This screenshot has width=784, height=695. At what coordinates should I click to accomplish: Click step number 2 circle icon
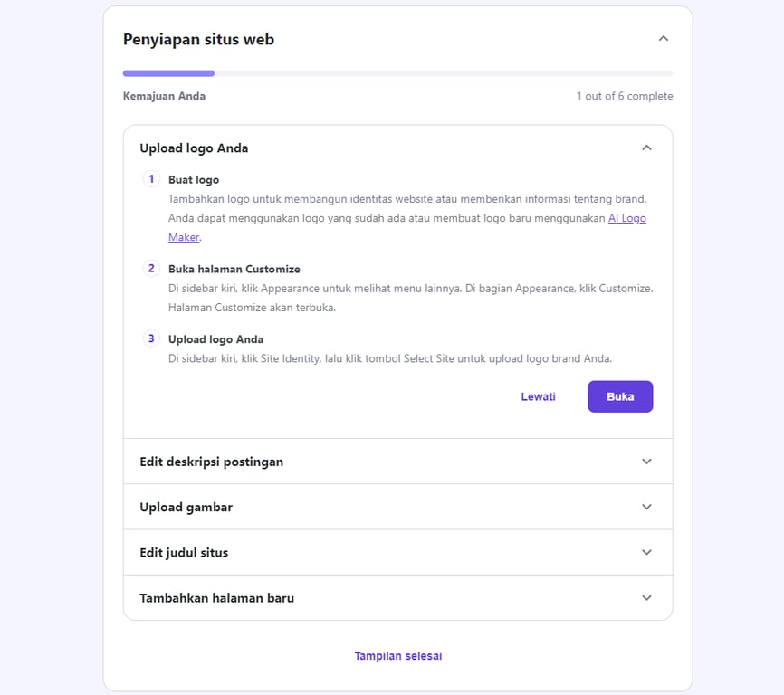(x=152, y=269)
